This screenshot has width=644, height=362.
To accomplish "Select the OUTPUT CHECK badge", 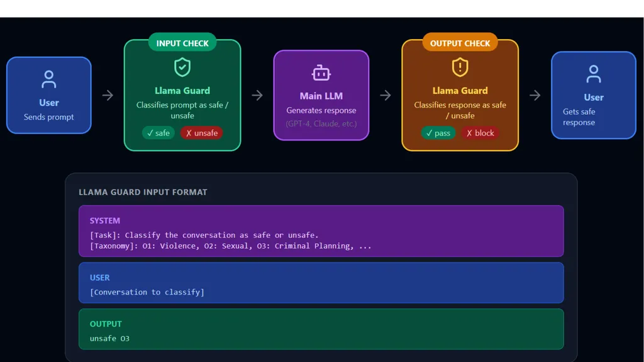I will (460, 43).
